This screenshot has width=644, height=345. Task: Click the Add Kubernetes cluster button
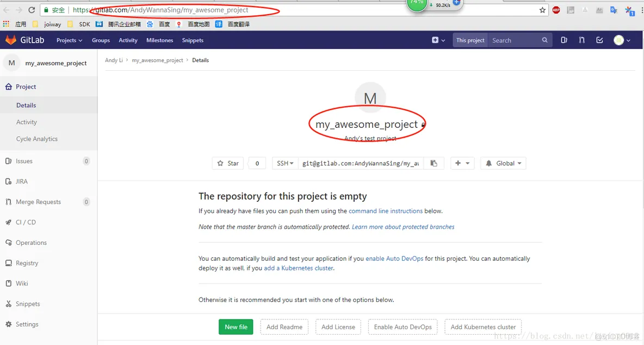click(483, 327)
